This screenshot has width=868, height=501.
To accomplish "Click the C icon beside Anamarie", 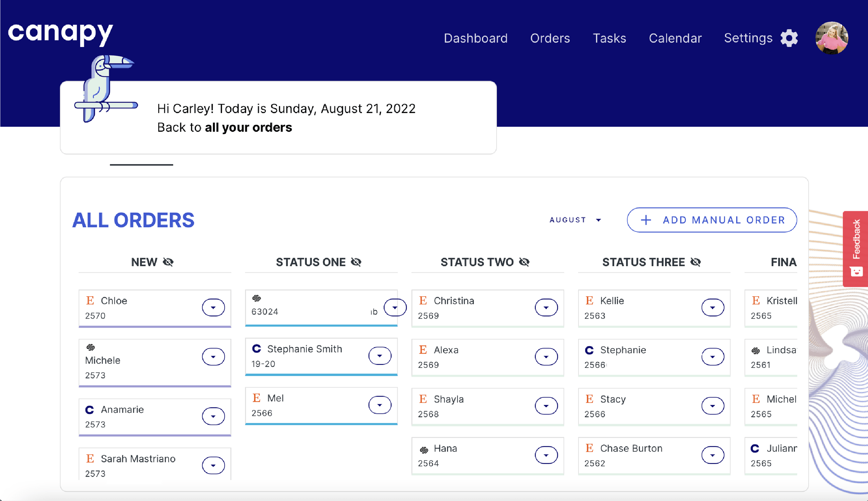I will (x=89, y=410).
